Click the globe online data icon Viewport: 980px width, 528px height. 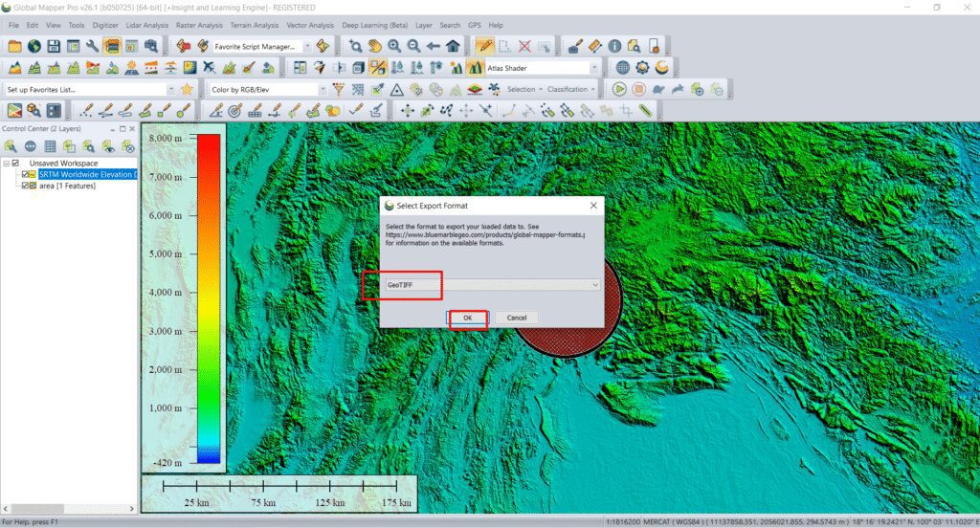click(x=34, y=46)
